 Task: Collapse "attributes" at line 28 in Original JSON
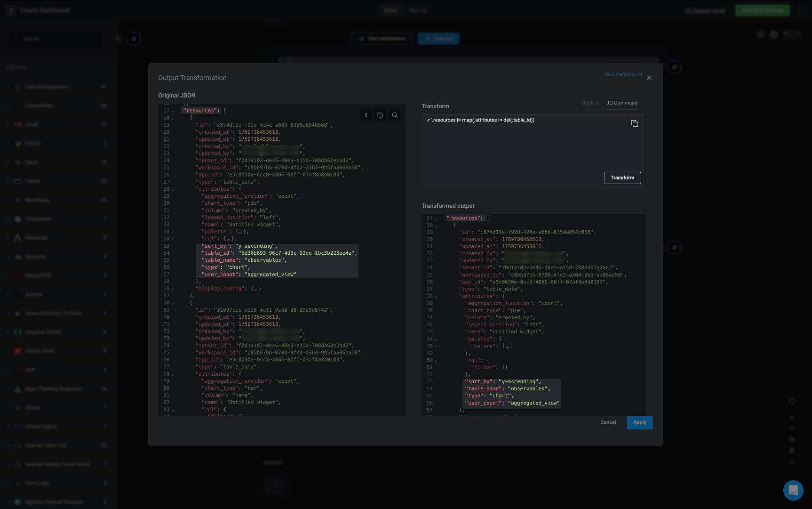[x=173, y=189]
